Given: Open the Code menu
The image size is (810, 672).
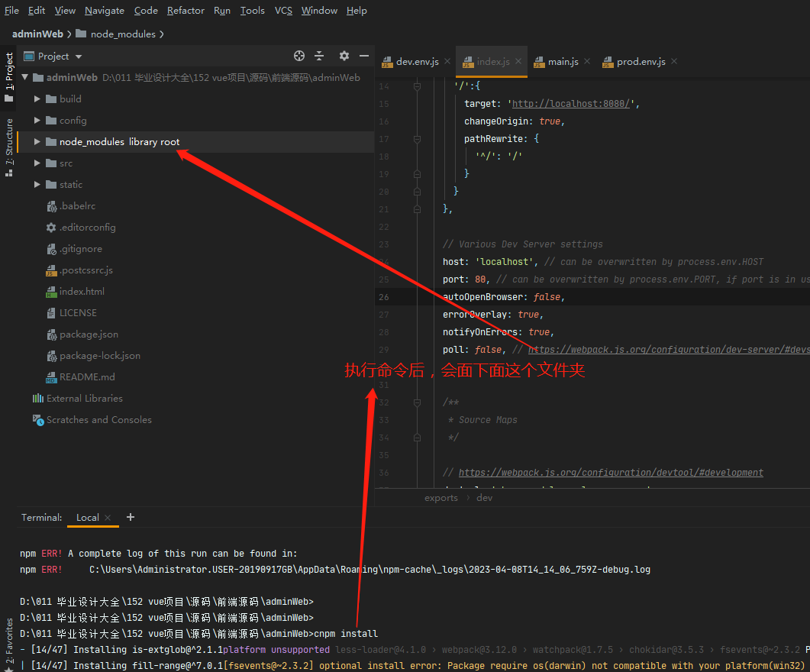Looking at the screenshot, I should pos(146,11).
